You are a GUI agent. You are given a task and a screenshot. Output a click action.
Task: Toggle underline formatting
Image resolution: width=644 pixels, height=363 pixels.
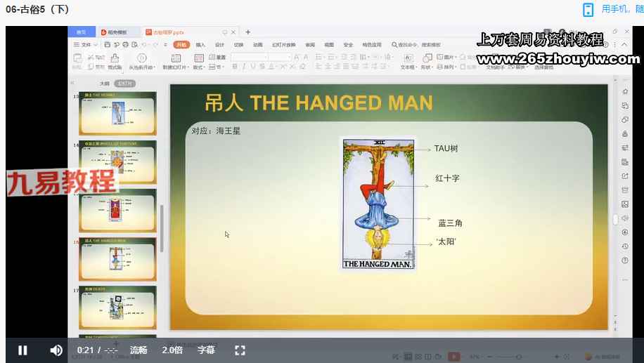[252, 67]
